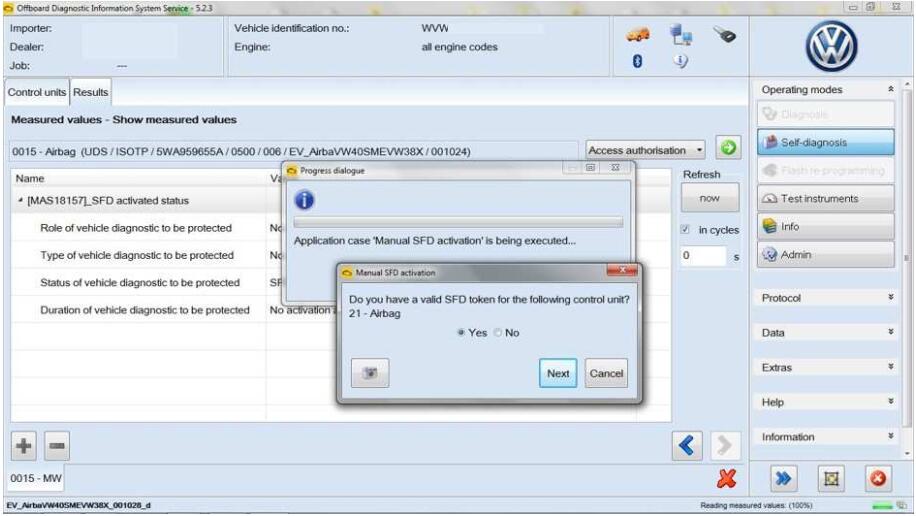The height and width of the screenshot is (516, 916).
Task: Click the vehicle connection car icon
Action: tap(637, 35)
